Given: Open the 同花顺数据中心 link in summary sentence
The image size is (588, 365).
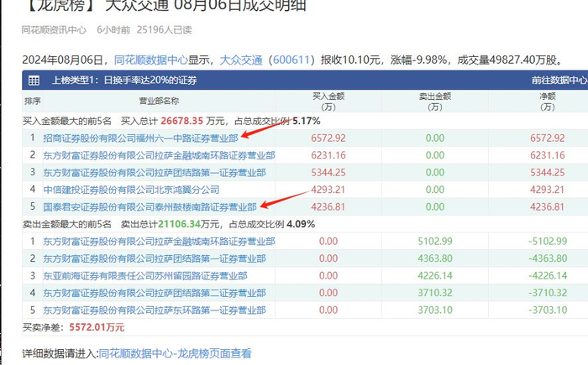Looking at the screenshot, I should point(151,60).
